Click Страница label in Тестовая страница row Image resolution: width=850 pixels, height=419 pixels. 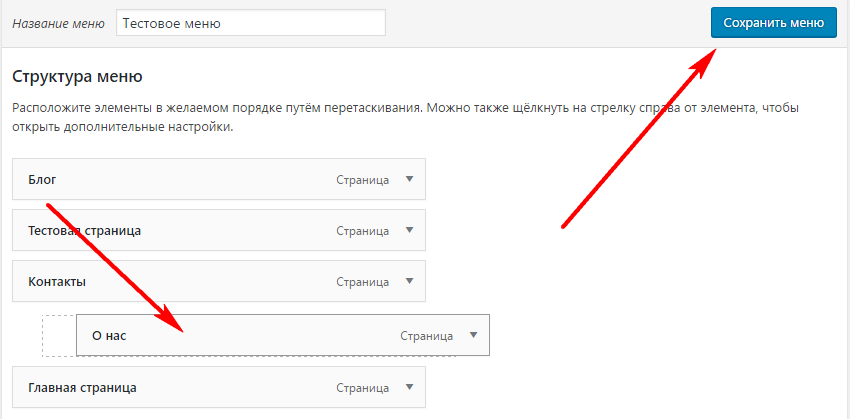363,231
